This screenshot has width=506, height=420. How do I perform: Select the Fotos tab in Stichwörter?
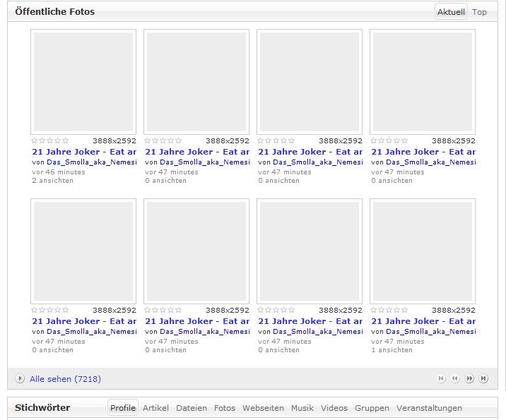coord(225,408)
